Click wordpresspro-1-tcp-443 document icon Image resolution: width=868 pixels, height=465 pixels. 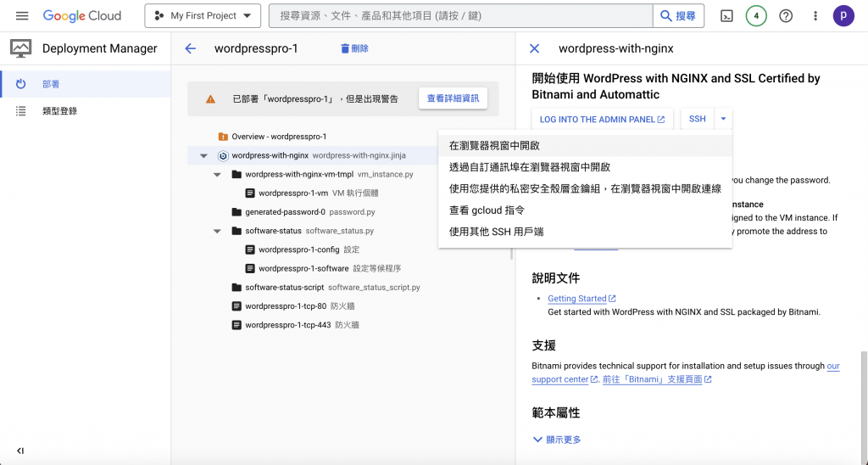point(237,325)
